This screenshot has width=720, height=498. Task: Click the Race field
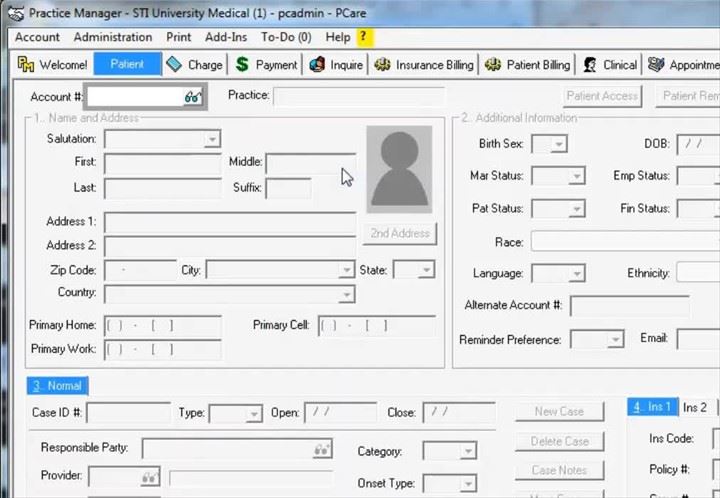click(x=625, y=241)
